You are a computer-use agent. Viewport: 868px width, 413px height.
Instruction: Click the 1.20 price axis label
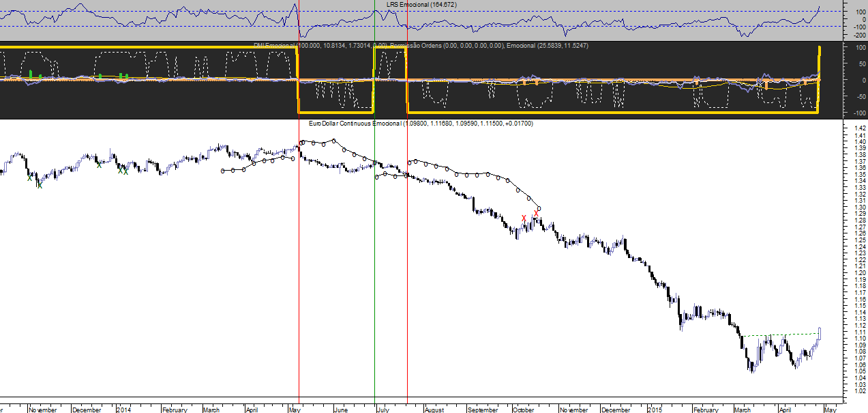pos(860,272)
